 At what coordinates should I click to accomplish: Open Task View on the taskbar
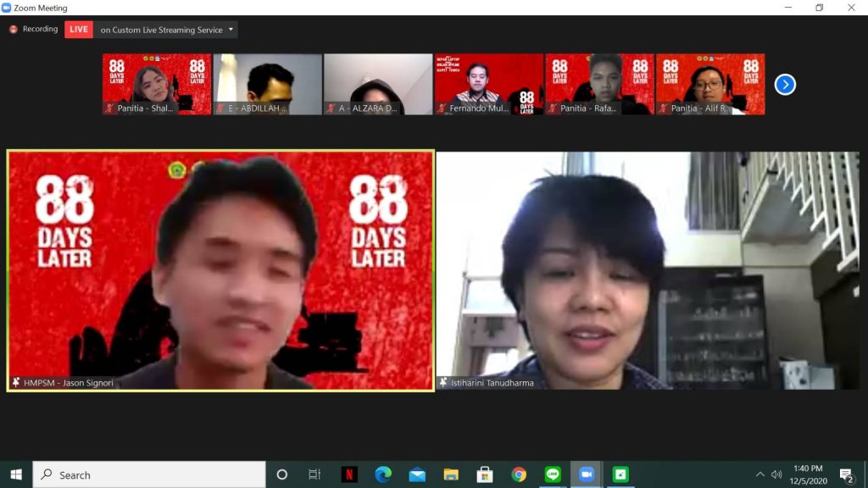click(314, 474)
